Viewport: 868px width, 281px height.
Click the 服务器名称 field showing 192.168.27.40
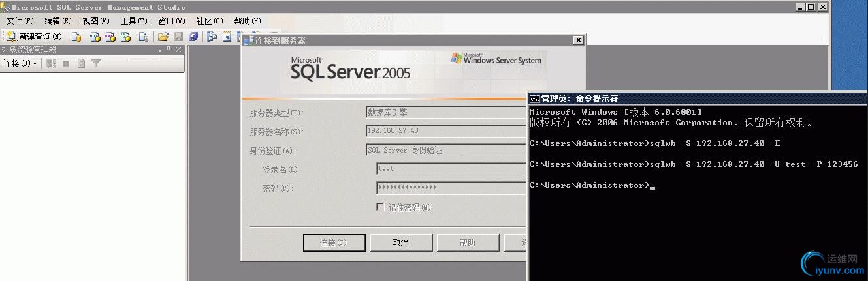click(x=447, y=131)
